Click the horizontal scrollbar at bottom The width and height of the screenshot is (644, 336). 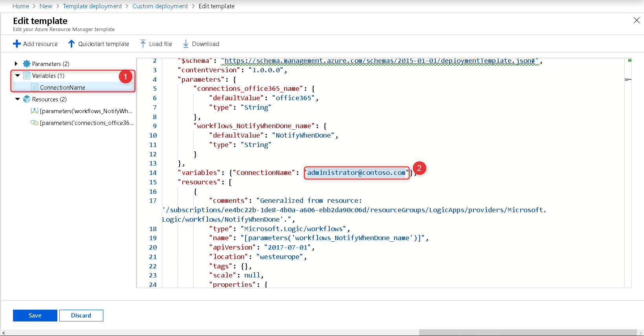(x=527, y=332)
